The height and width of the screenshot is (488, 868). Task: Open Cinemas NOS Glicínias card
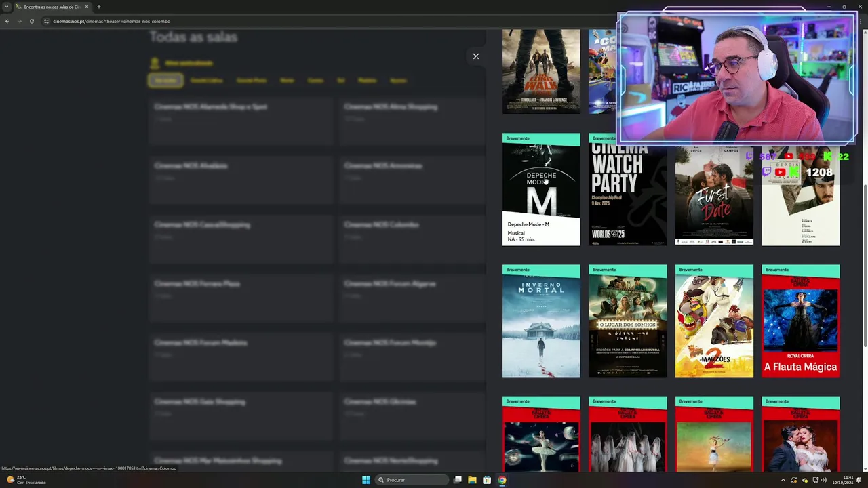(x=412, y=416)
